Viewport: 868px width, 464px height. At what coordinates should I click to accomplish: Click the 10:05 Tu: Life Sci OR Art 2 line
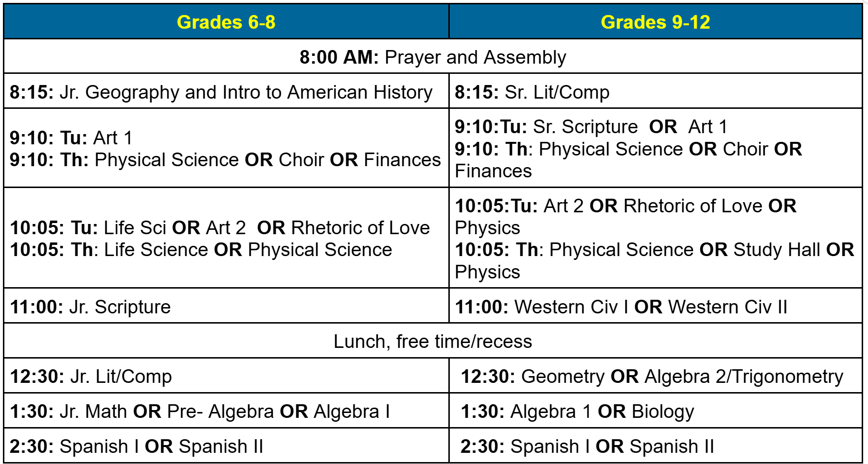coord(220,228)
